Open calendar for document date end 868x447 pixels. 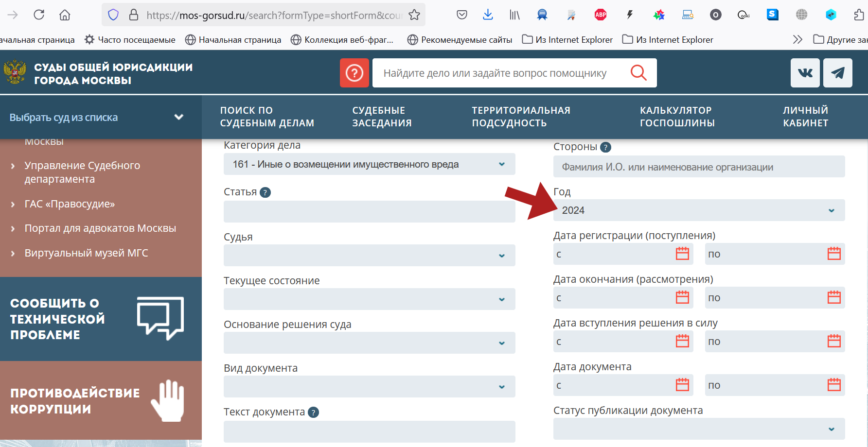pos(834,385)
